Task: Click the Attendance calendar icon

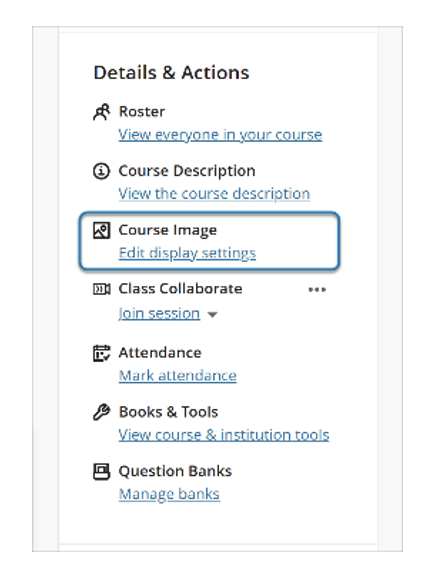Action: point(101,353)
